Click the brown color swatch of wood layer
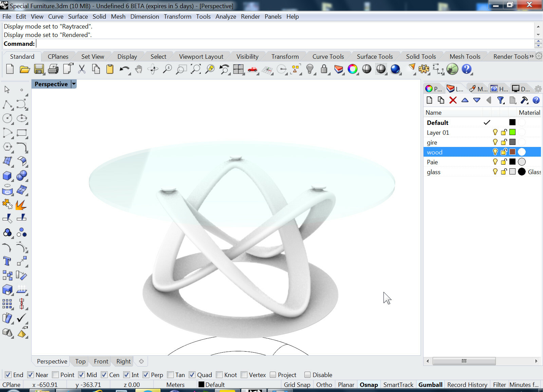This screenshot has width=543, height=392. click(x=512, y=152)
